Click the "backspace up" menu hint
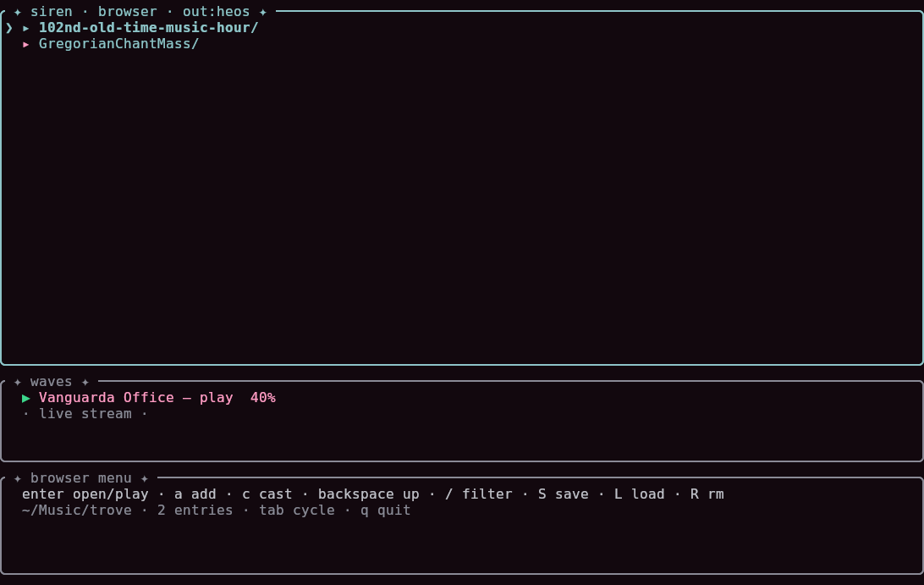The image size is (924, 585). 369,494
